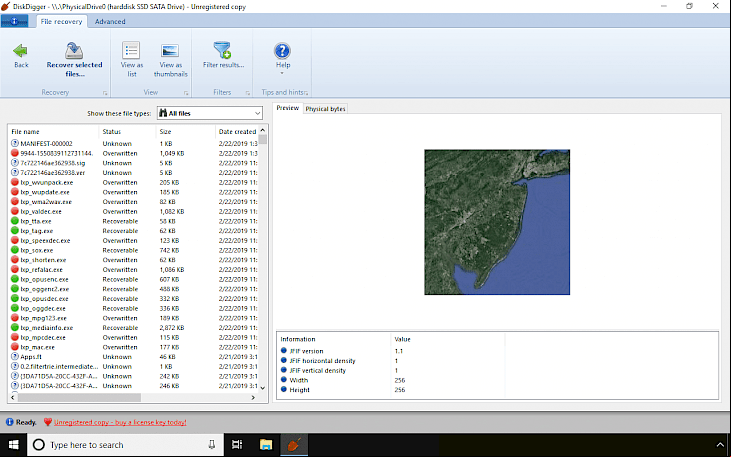
Task: Expand the Tips and hints group launcher
Action: coord(306,93)
